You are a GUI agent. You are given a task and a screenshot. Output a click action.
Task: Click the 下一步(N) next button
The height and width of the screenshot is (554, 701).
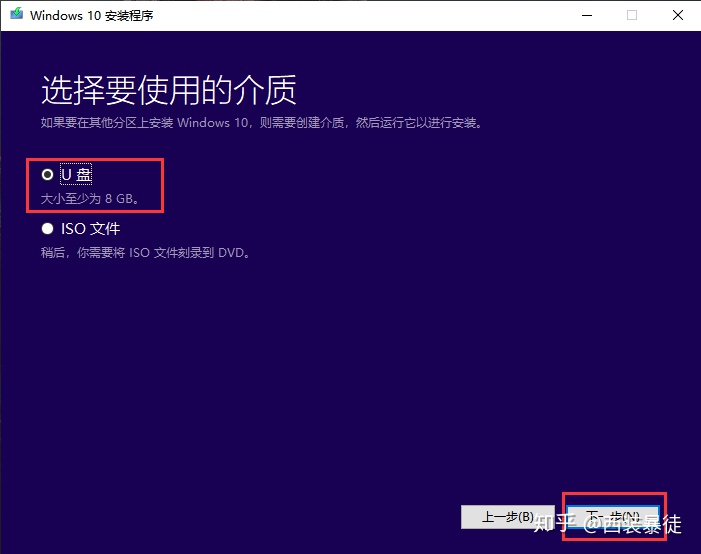click(613, 517)
